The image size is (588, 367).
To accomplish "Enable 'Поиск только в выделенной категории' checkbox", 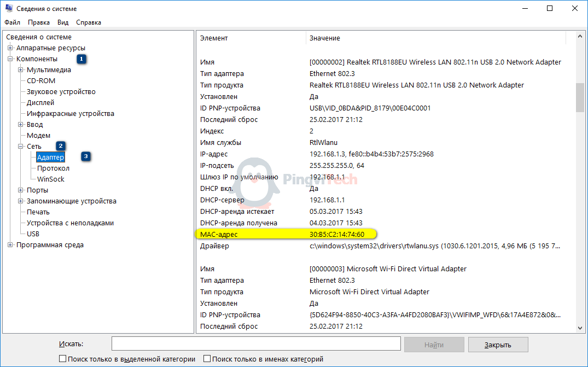I will [62, 359].
